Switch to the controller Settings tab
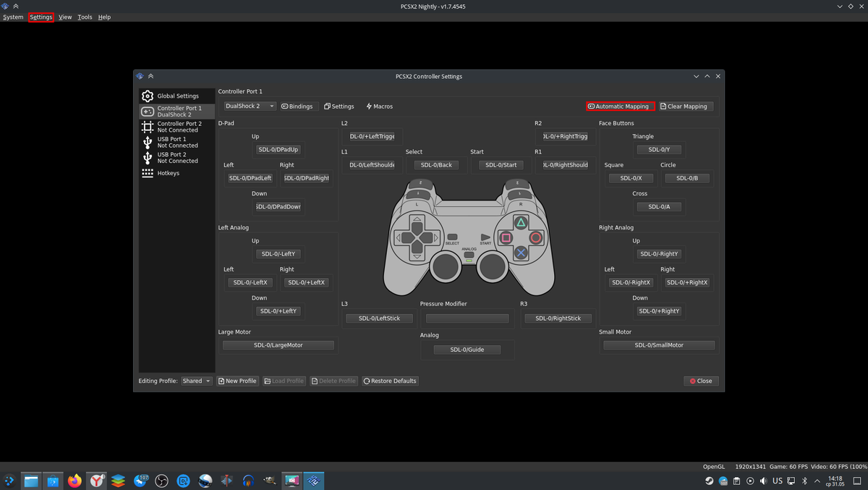 [339, 106]
